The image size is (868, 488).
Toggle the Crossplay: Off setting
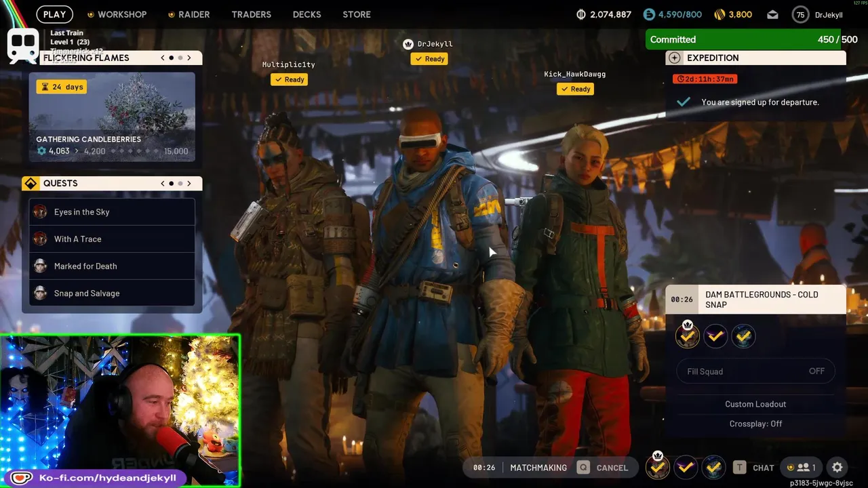755,424
